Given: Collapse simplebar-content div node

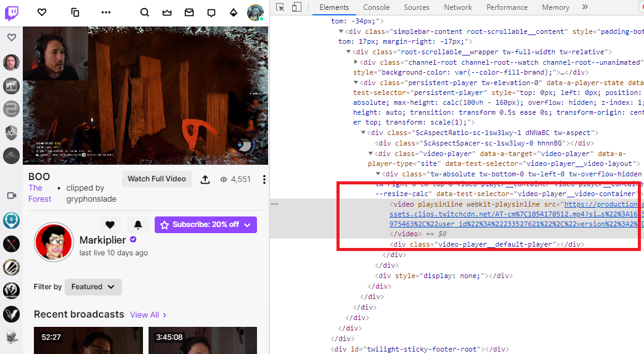Looking at the screenshot, I should [341, 31].
